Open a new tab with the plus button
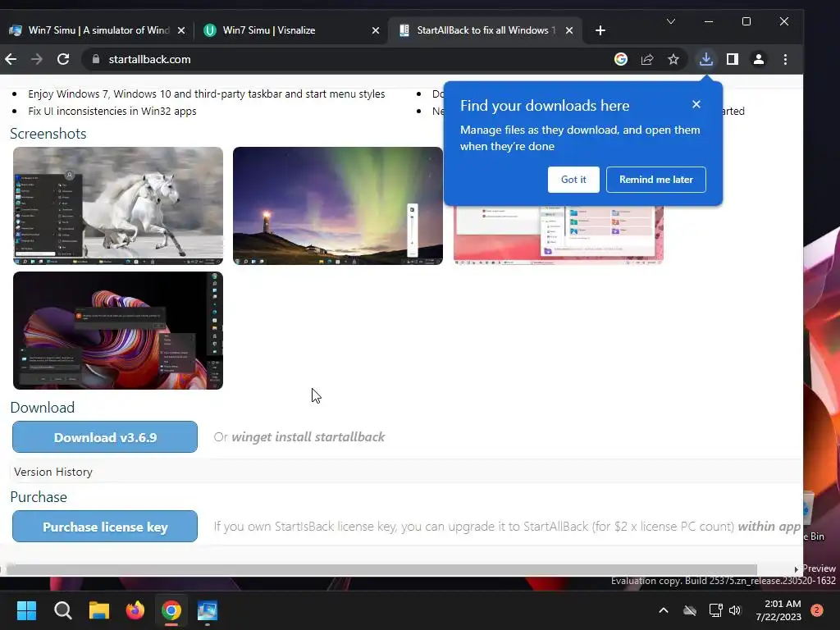This screenshot has height=630, width=840. pyautogui.click(x=600, y=30)
